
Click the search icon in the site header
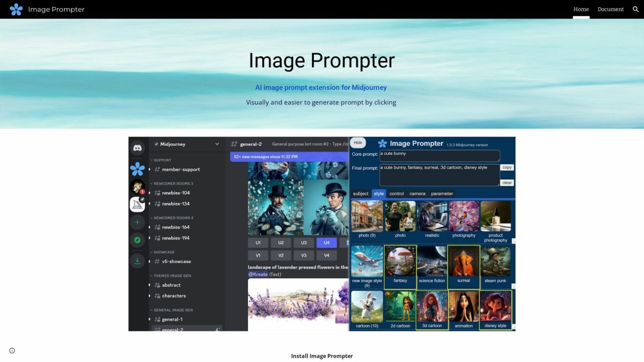[x=636, y=9]
